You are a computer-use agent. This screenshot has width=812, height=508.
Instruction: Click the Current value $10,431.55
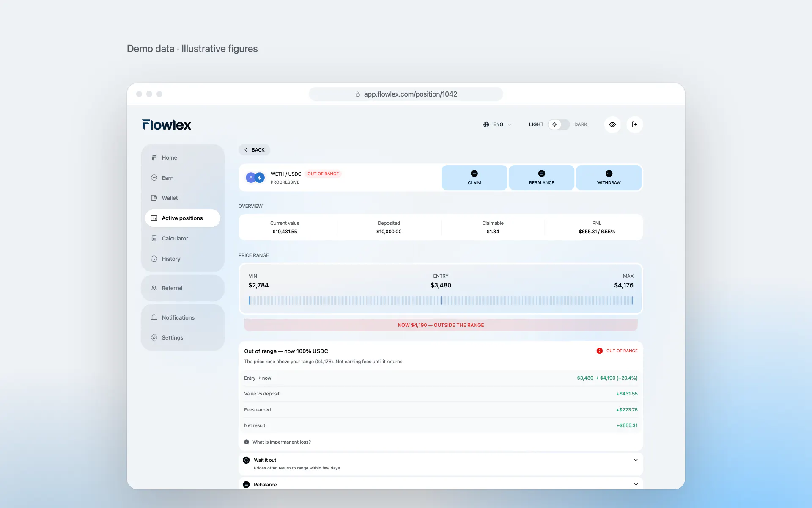click(x=285, y=232)
